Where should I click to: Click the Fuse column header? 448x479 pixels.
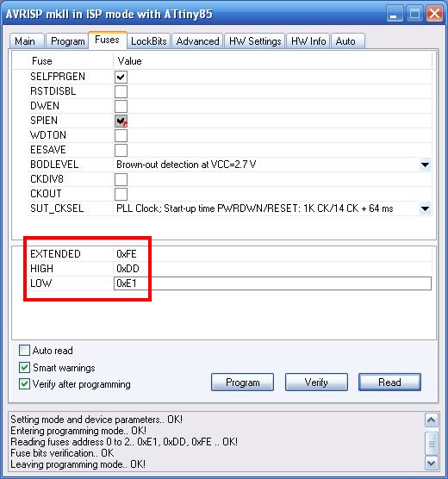[42, 61]
